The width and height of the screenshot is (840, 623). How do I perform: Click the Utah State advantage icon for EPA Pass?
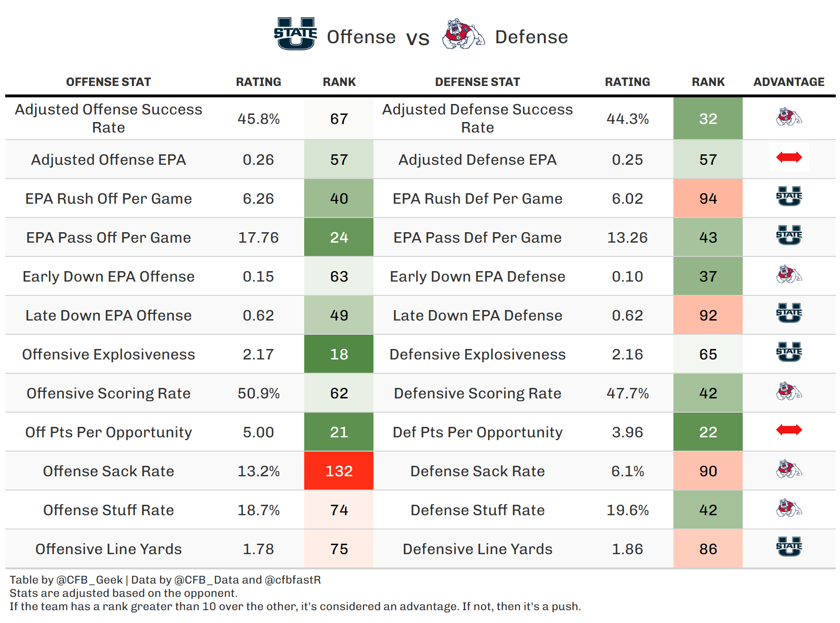(x=789, y=235)
